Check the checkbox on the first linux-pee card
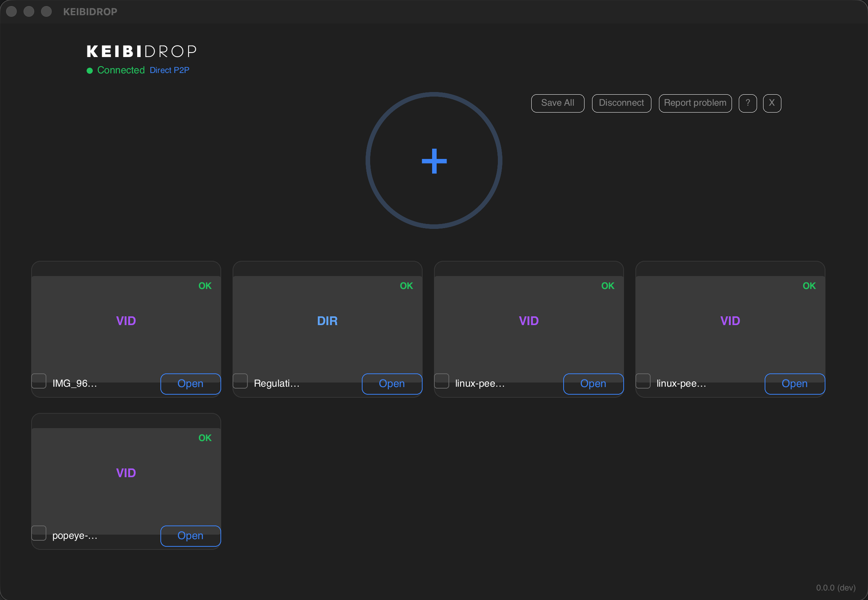This screenshot has width=868, height=600. (442, 381)
